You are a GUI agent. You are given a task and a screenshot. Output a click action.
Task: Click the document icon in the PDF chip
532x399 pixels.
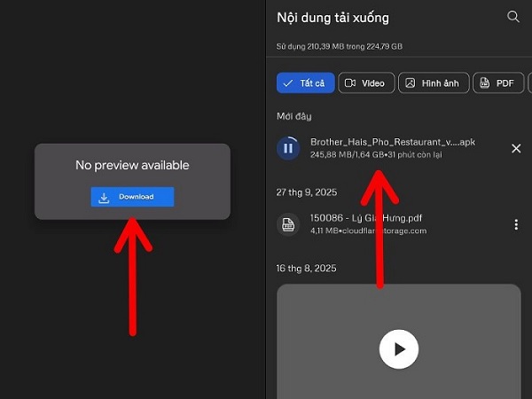484,82
